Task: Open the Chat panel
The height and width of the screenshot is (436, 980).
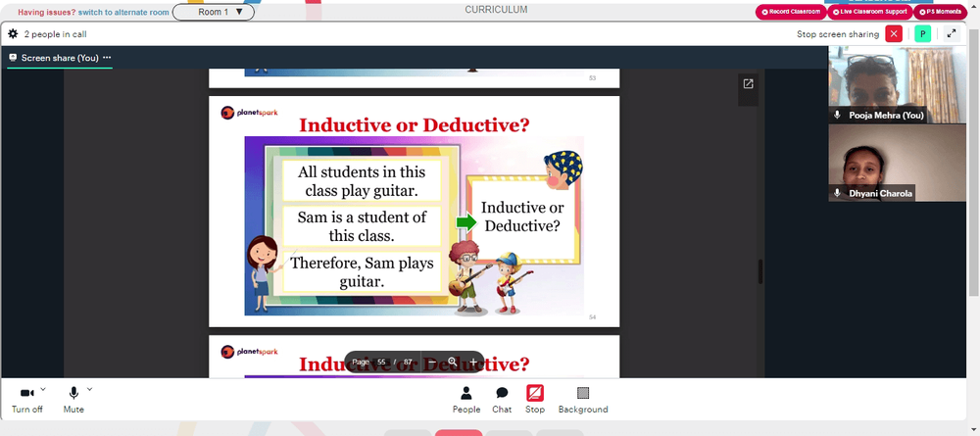Action: point(501,400)
